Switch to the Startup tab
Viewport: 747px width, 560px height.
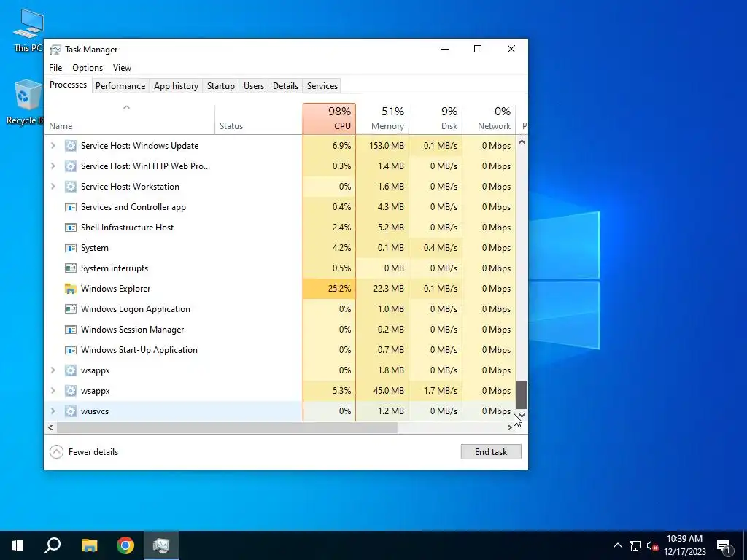click(x=220, y=86)
